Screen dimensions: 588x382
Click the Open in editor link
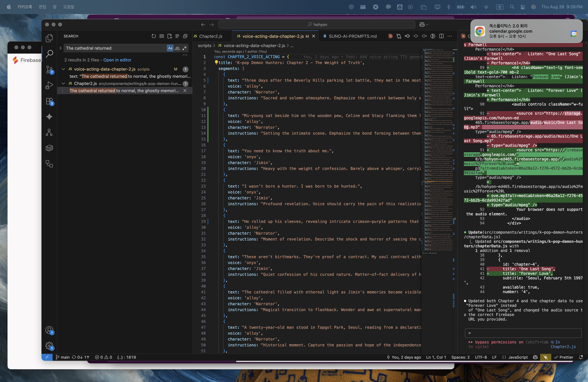click(x=117, y=60)
